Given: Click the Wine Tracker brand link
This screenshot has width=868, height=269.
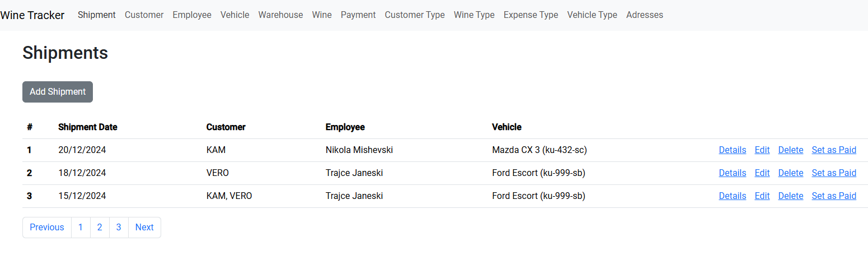Looking at the screenshot, I should tap(32, 15).
